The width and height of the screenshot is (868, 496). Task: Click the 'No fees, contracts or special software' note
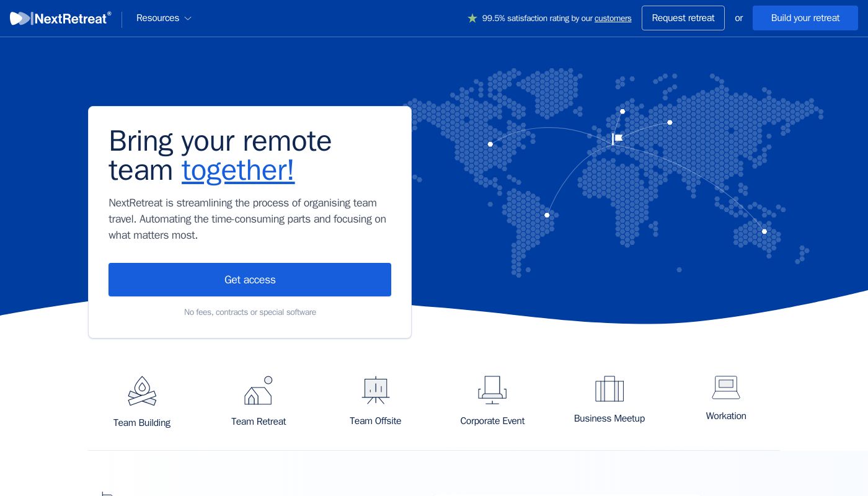point(250,312)
